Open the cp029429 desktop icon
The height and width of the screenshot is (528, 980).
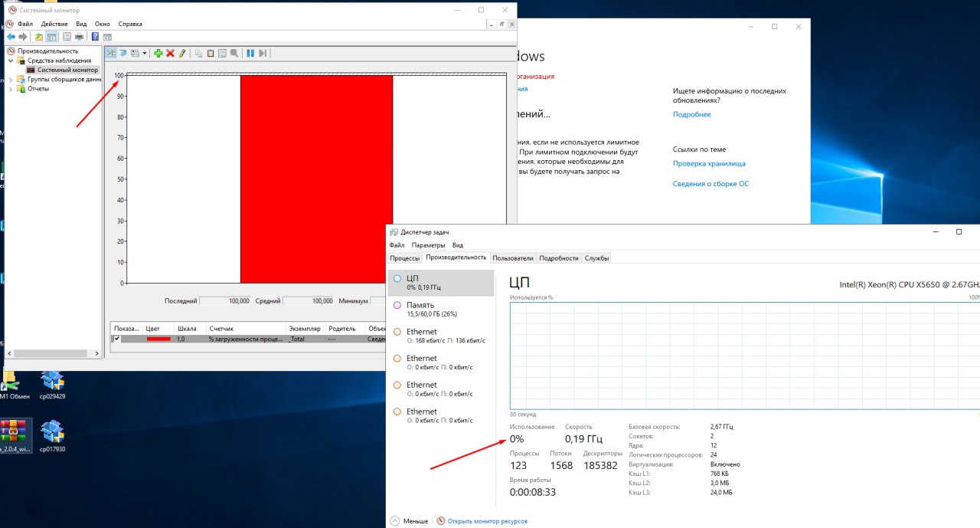(52, 385)
